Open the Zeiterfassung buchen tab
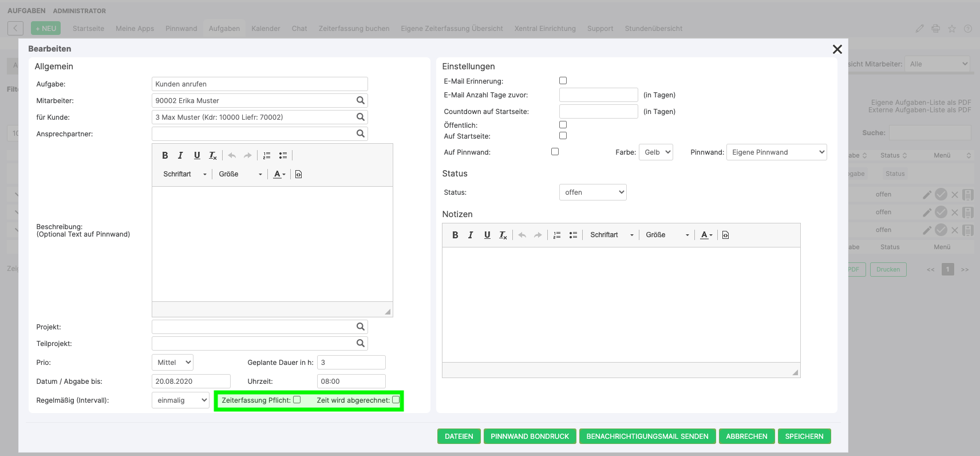 pos(354,29)
